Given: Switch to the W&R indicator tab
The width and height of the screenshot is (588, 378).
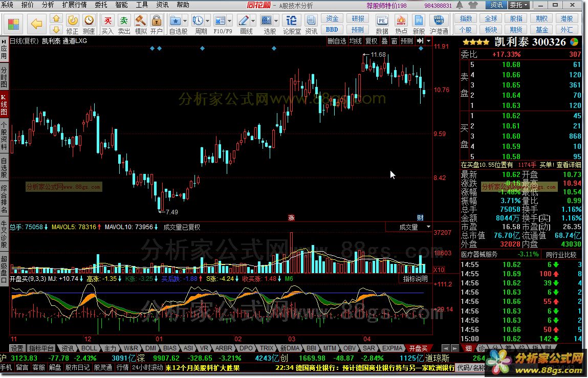Looking at the screenshot, I should 131,348.
